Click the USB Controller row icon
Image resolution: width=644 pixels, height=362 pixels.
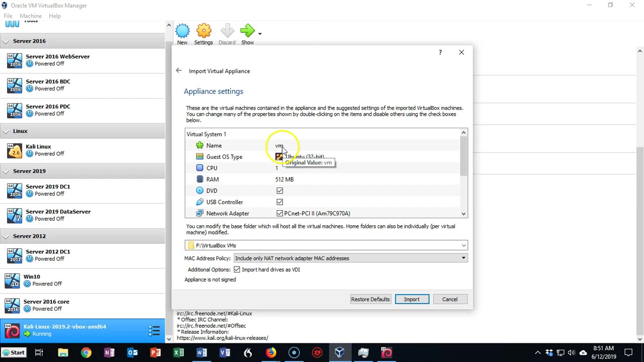click(200, 202)
